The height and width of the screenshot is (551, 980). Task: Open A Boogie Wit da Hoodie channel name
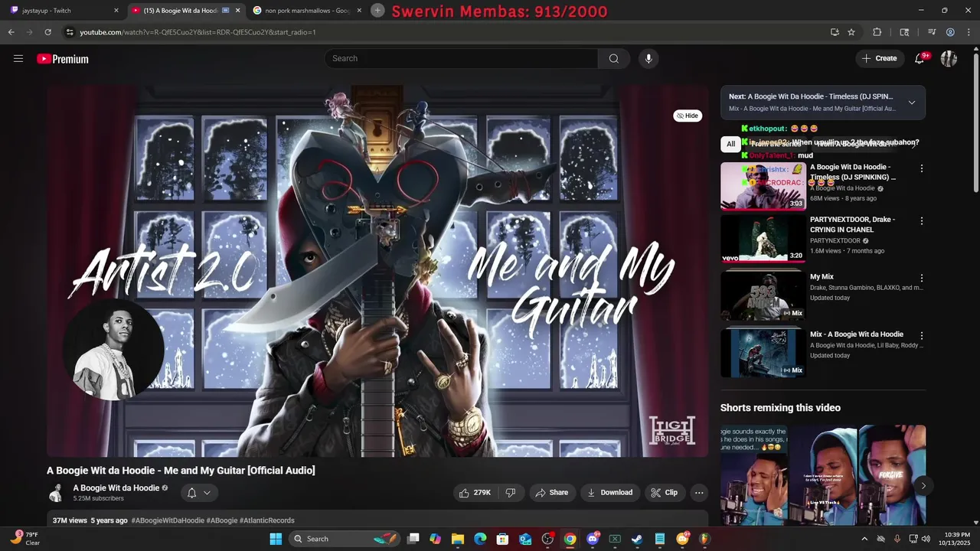click(x=116, y=488)
